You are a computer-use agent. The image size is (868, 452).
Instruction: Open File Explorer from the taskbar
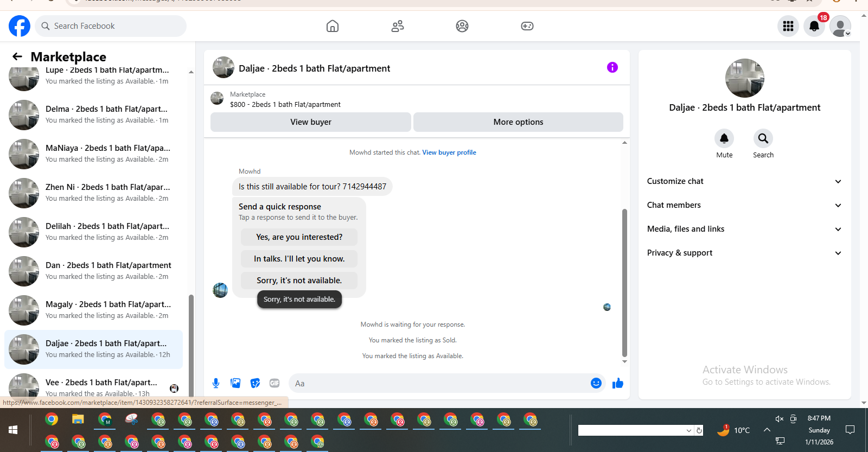pos(78,419)
